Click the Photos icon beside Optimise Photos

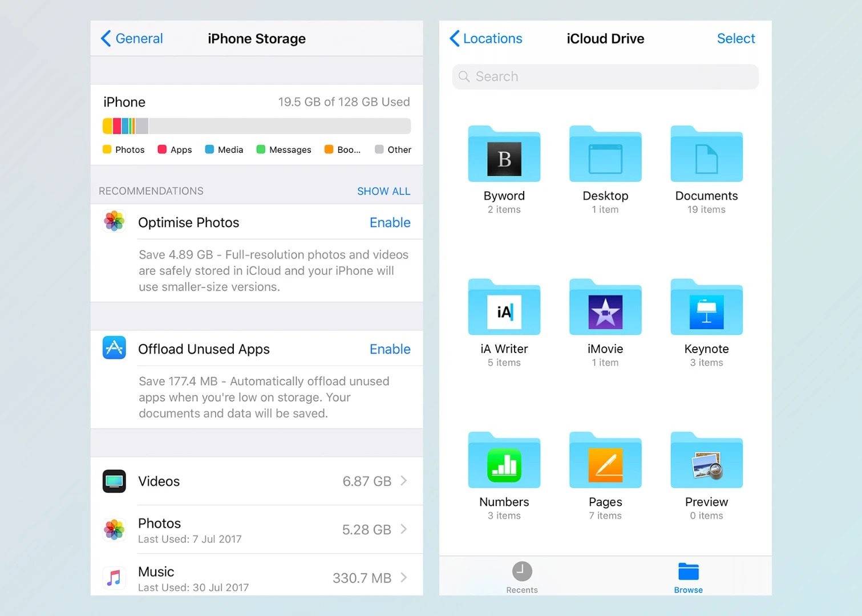pos(114,221)
